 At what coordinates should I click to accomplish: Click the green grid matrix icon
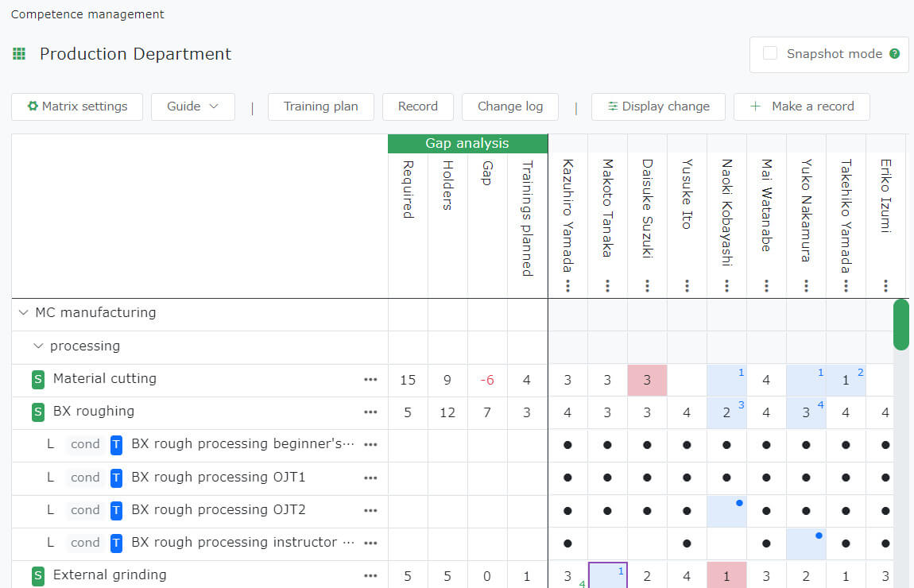(x=19, y=54)
